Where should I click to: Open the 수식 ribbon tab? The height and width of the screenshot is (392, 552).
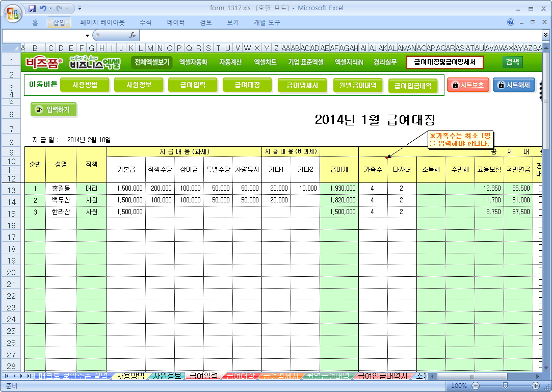[x=145, y=22]
